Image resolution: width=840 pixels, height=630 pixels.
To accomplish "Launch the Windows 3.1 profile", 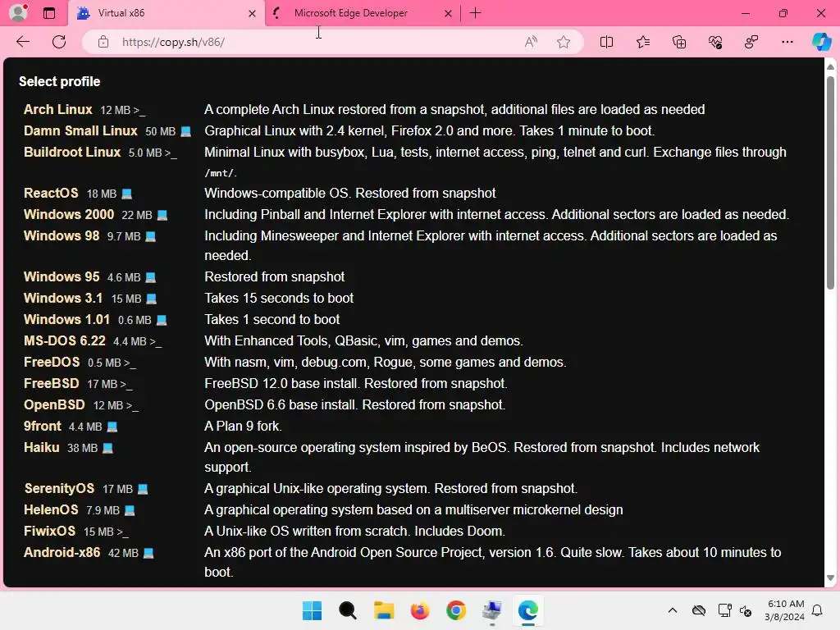I will (x=63, y=298).
